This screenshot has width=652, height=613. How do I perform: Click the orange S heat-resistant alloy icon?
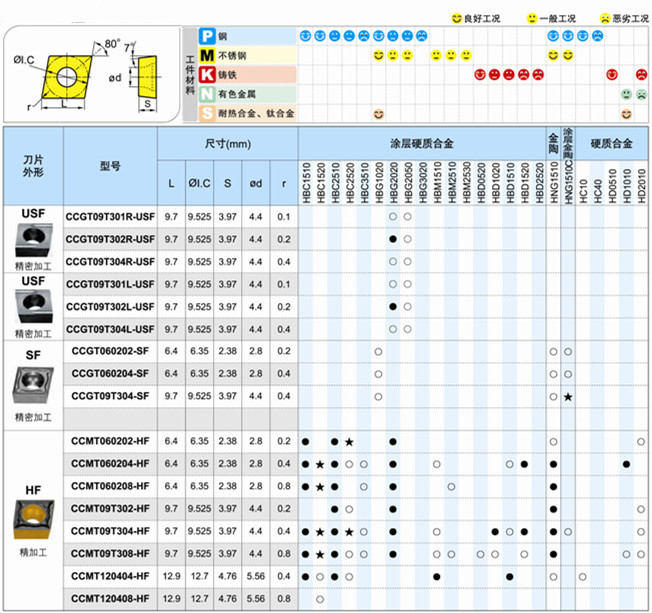(206, 113)
